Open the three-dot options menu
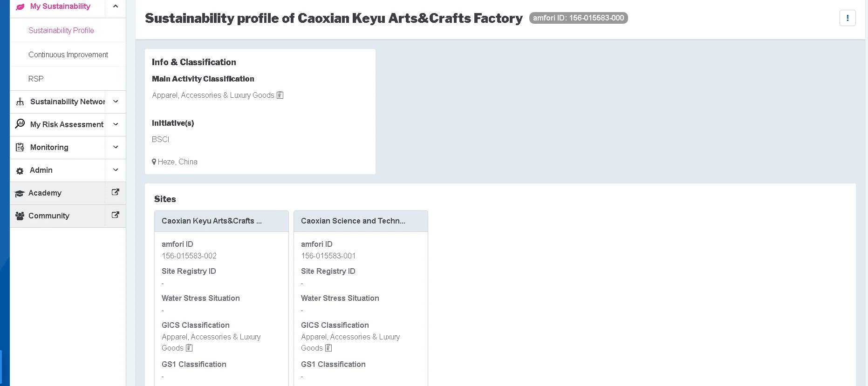 847,18
